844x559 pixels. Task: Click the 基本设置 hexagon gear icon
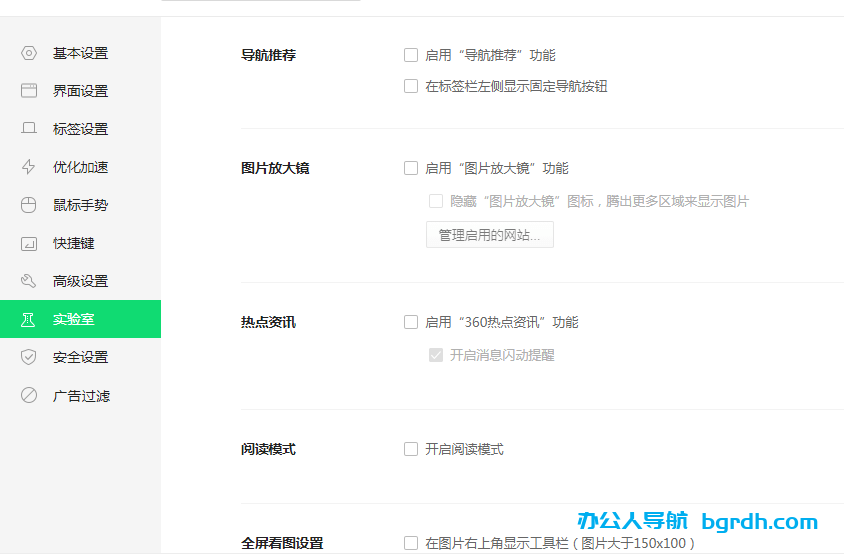click(29, 53)
